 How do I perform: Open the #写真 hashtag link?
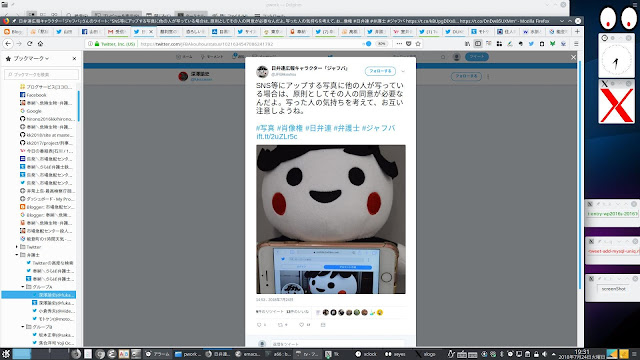tap(265, 128)
